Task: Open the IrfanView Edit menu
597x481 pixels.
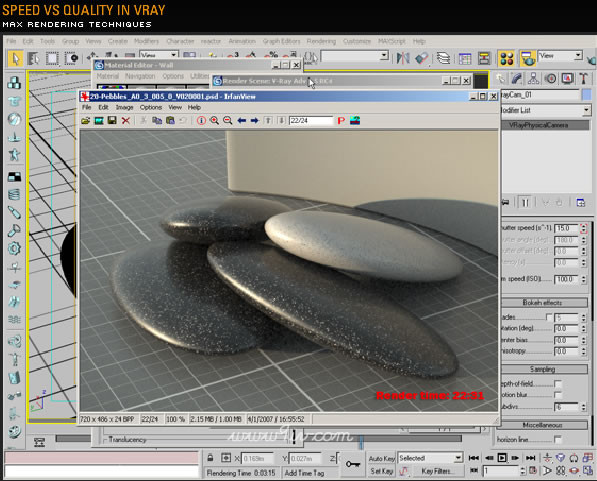Action: pyautogui.click(x=103, y=107)
